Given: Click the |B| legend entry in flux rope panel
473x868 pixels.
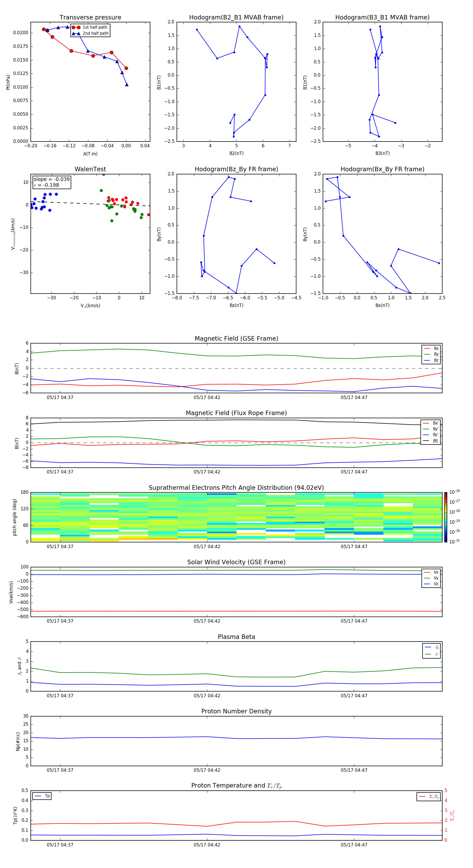Looking at the screenshot, I should (x=431, y=441).
